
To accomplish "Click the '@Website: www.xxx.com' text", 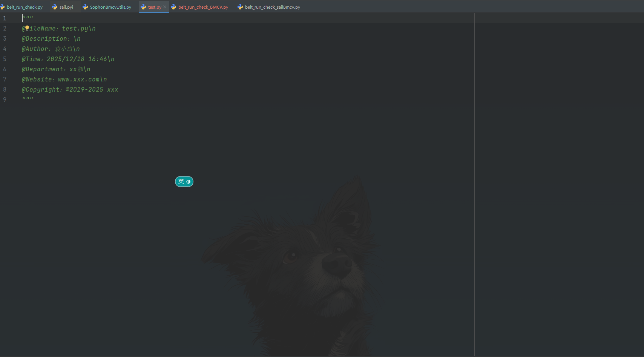I will click(61, 79).
